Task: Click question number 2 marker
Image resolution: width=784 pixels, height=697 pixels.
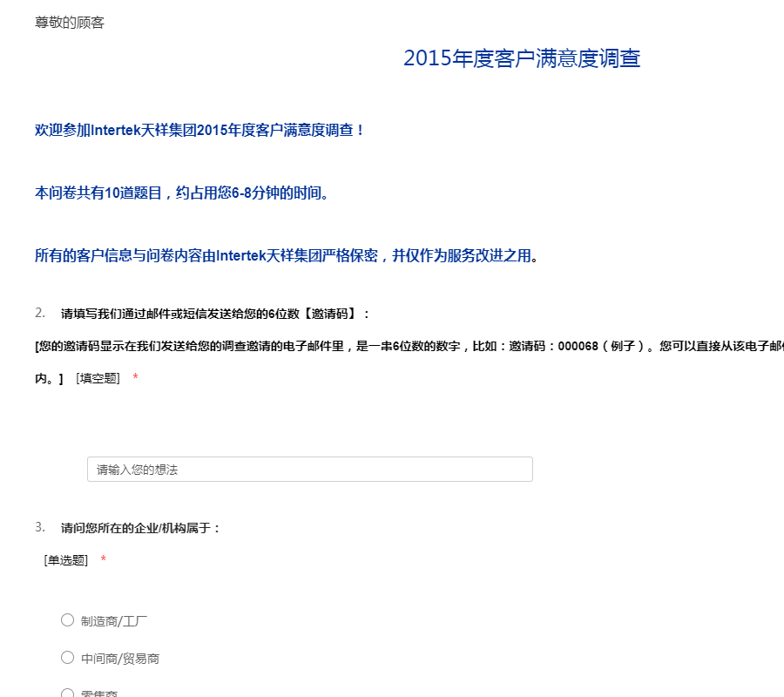Action: pyautogui.click(x=40, y=313)
